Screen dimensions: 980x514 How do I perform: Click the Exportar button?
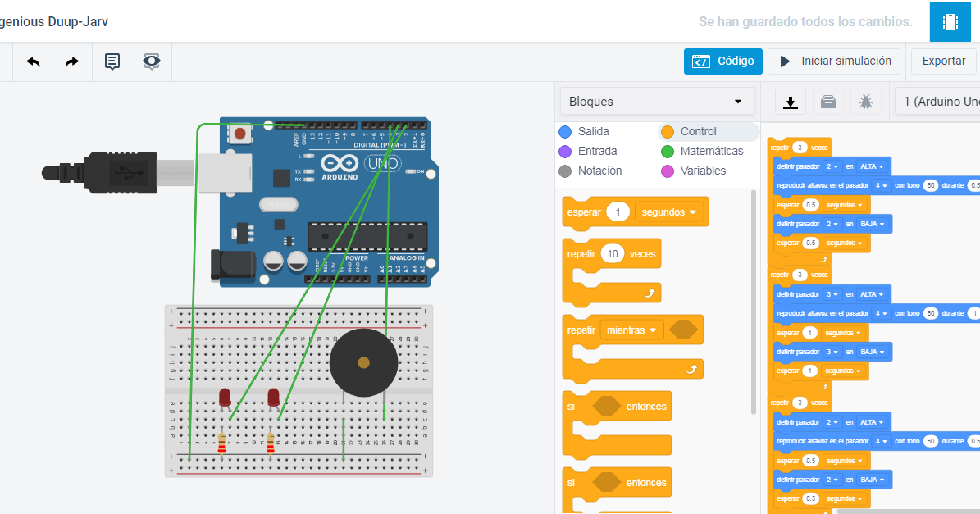(x=943, y=61)
